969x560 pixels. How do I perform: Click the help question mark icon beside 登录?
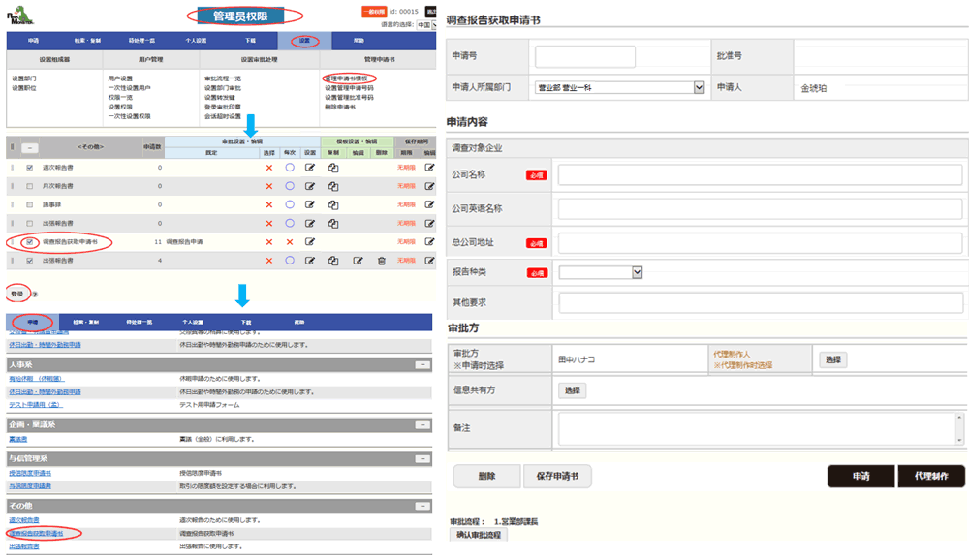click(34, 294)
